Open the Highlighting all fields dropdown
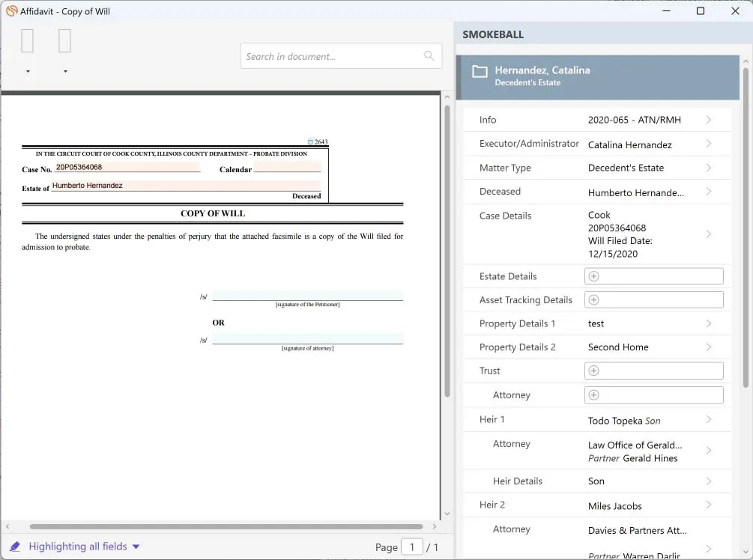The image size is (753, 560). tap(136, 547)
